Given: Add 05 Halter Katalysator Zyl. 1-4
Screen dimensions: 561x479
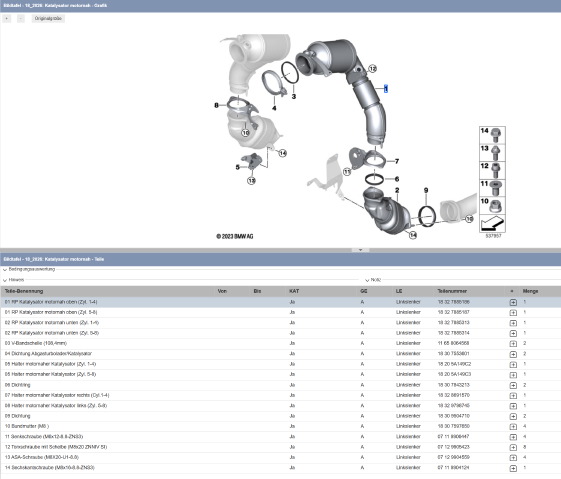Looking at the screenshot, I should click(513, 365).
